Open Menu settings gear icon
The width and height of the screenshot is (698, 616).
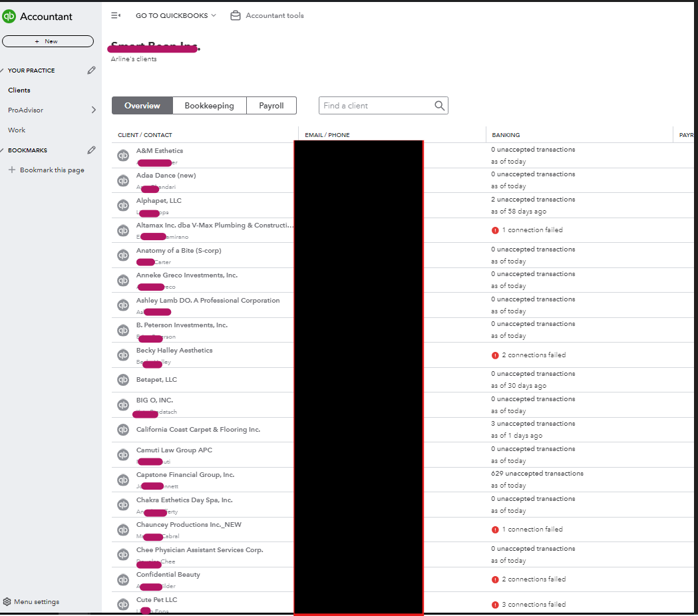click(7, 602)
